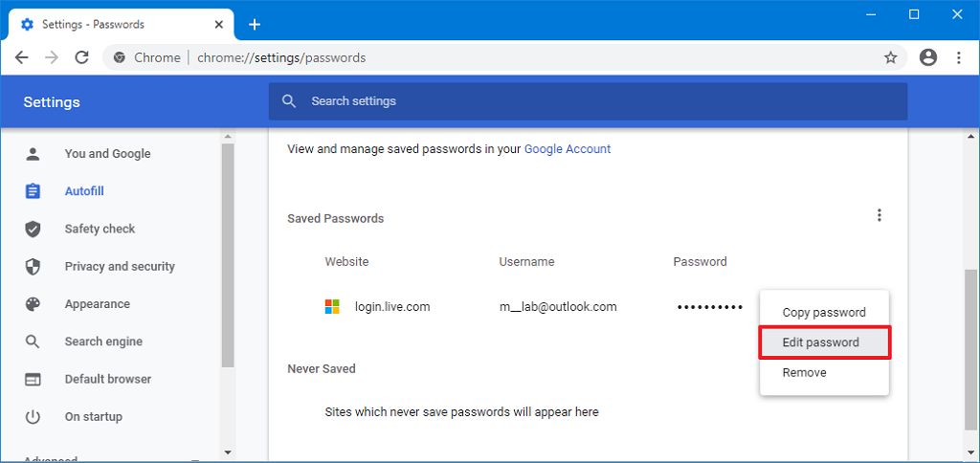Click the Search engine magnifier icon

[x=33, y=342]
